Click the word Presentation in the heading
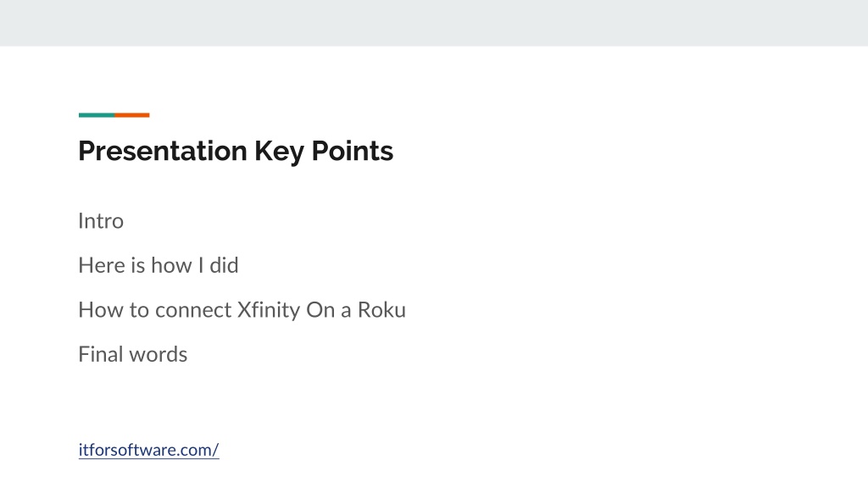868x488 pixels. click(x=163, y=151)
